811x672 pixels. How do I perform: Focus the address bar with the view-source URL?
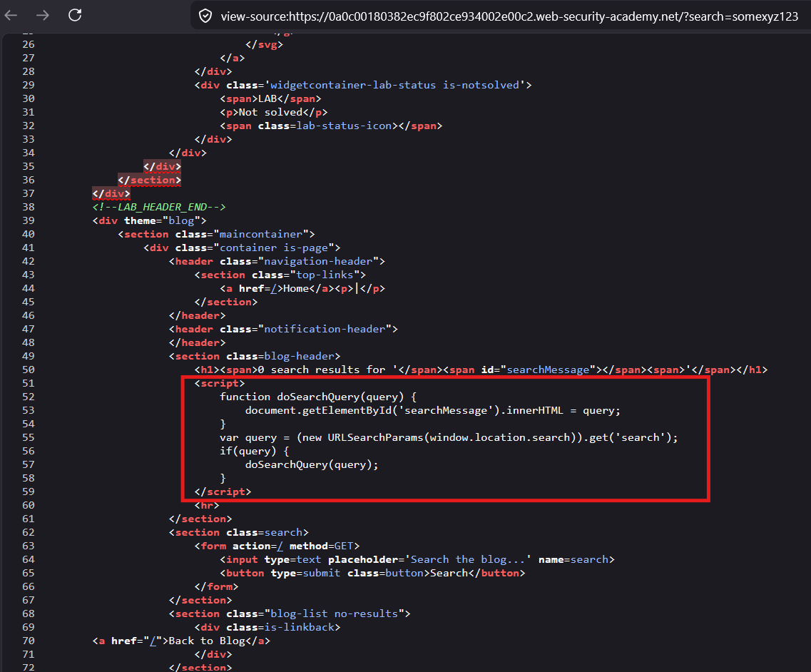tap(509, 16)
